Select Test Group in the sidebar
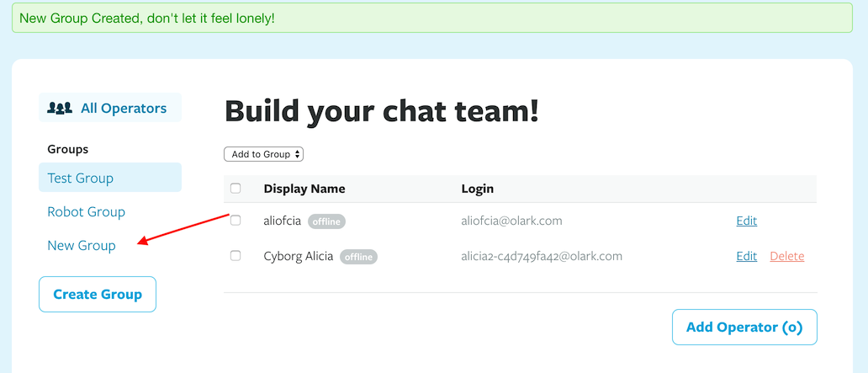The image size is (868, 373). [x=81, y=178]
